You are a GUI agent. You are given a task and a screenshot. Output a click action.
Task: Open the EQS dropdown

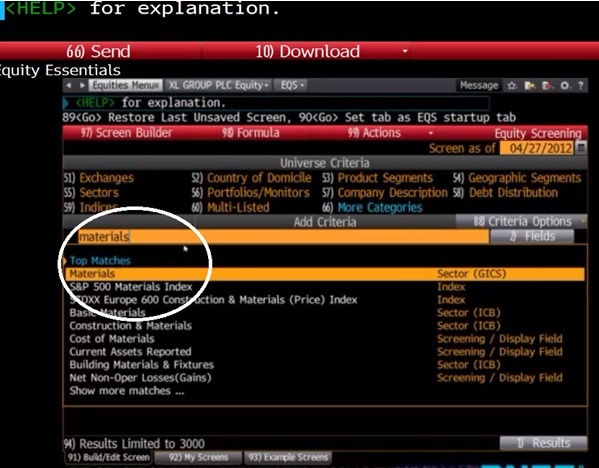(292, 85)
